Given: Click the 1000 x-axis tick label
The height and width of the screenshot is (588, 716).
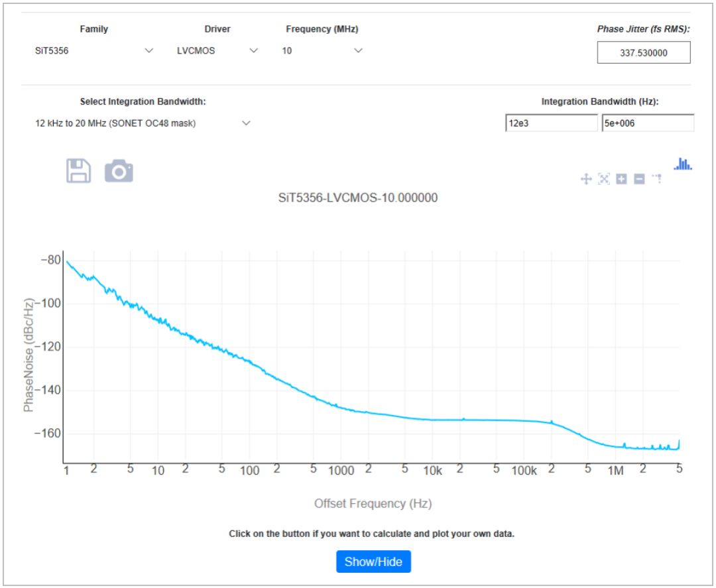Looking at the screenshot, I should coord(341,471).
